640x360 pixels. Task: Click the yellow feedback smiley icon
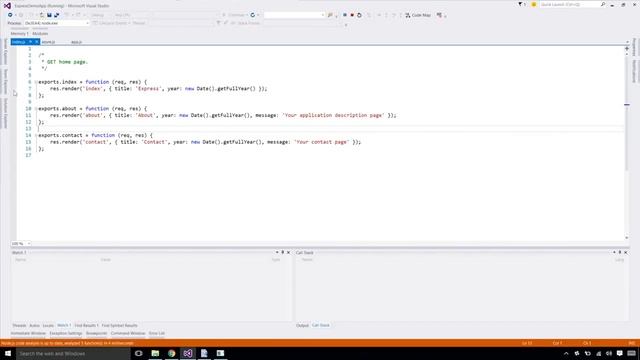[x=533, y=4]
